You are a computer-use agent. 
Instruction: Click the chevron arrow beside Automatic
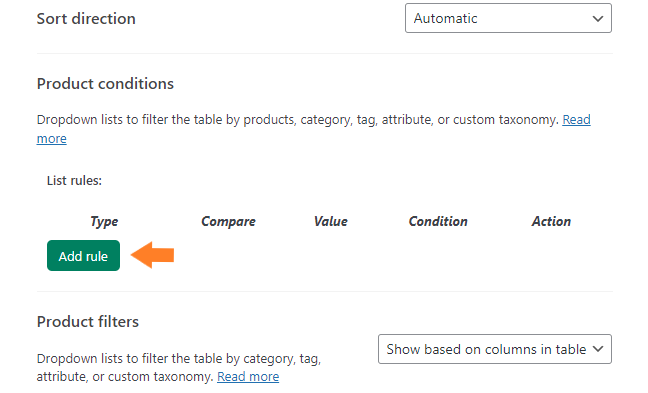[598, 19]
